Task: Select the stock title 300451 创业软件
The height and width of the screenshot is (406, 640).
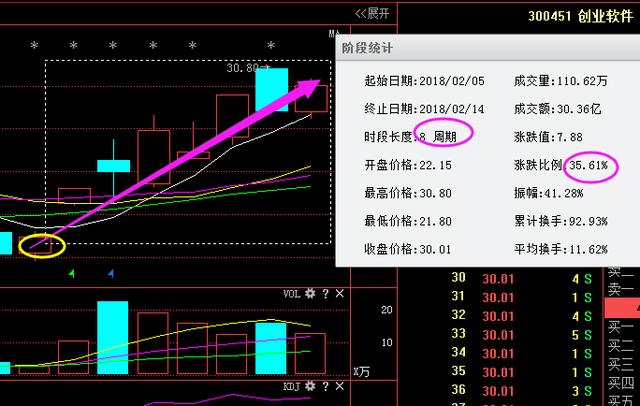Action: tap(580, 16)
